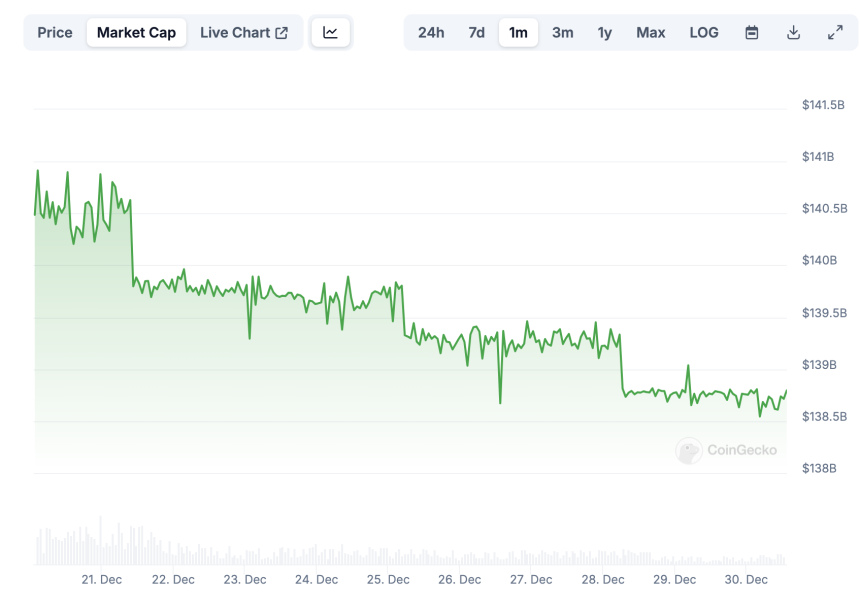Viewport: 860px width, 605px height.
Task: Set the time range to 24h
Action: [x=431, y=33]
